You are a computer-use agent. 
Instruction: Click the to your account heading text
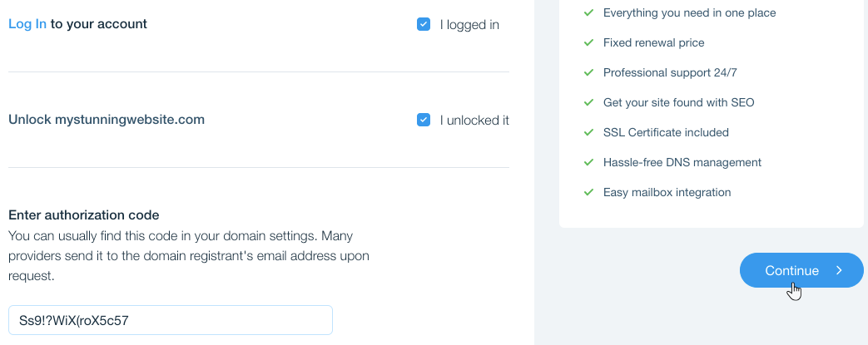[x=98, y=24]
